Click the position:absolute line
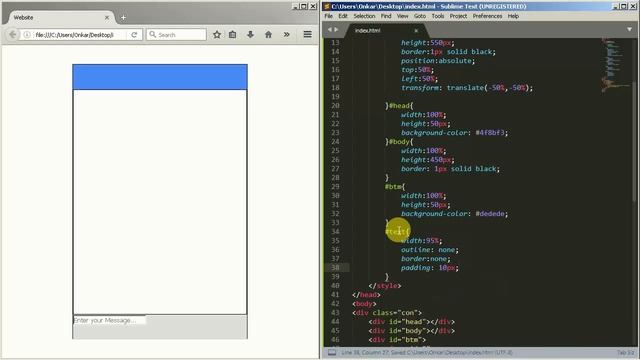Viewport: 640px width, 360px height. pyautogui.click(x=438, y=61)
